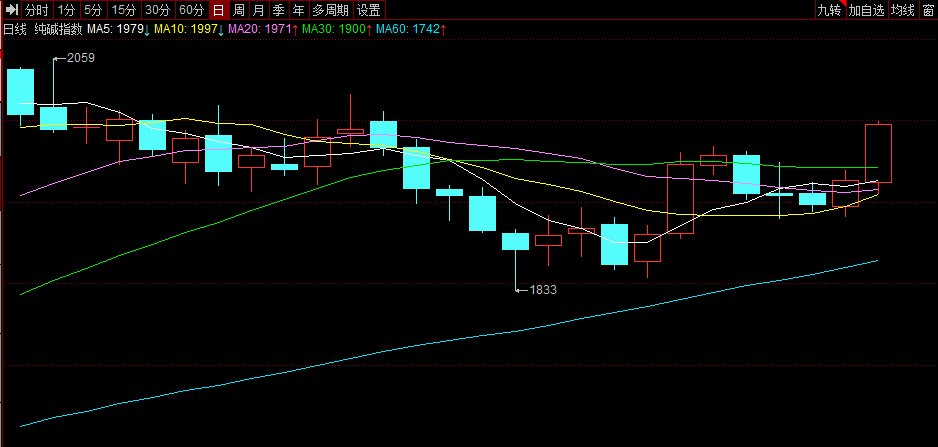Select the 1分 period tab
The width and height of the screenshot is (938, 447).
pyautogui.click(x=66, y=10)
